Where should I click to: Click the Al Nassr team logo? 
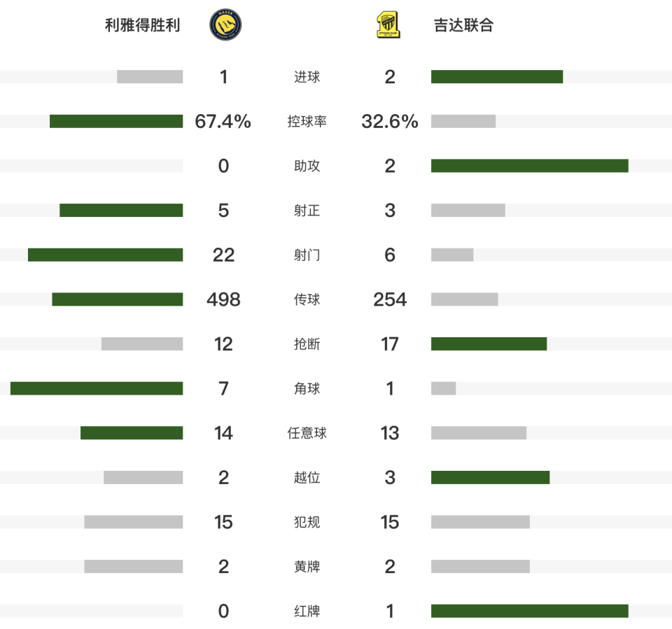point(225,25)
